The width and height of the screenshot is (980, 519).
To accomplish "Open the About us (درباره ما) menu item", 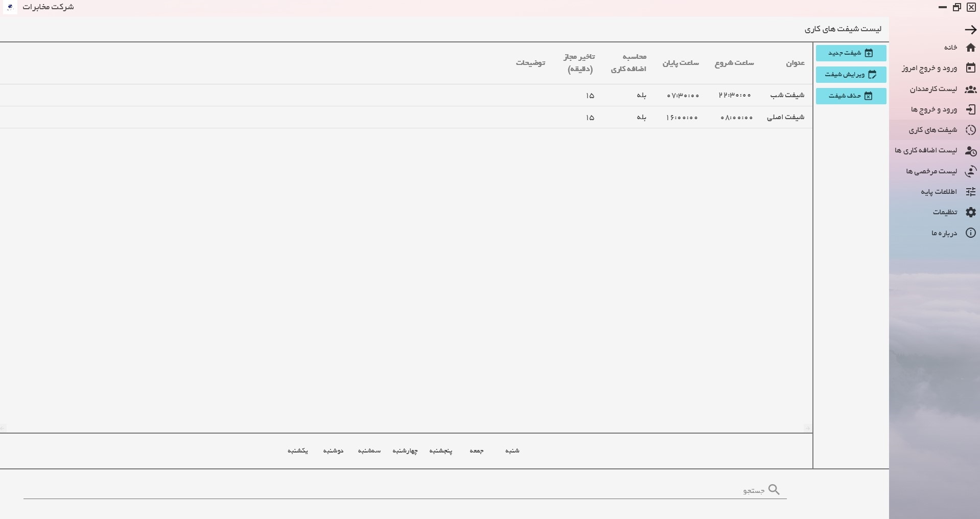I will 944,233.
